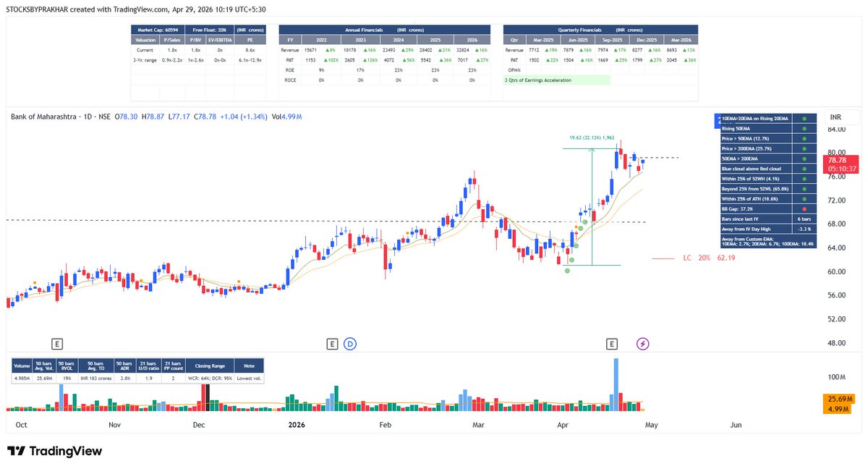Click the 50 bars RVOL header cell
868x469 pixels.
[x=67, y=366]
